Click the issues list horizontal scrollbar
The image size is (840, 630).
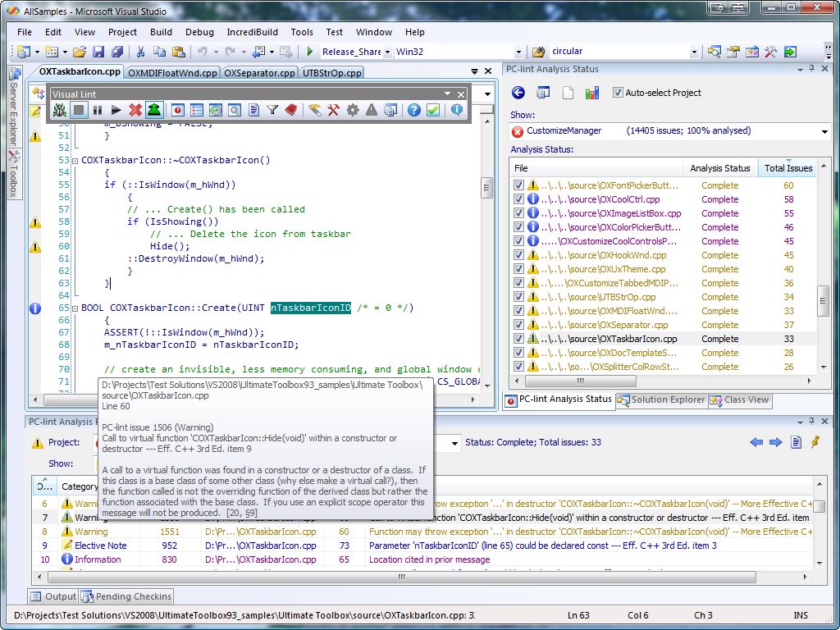tap(402, 577)
